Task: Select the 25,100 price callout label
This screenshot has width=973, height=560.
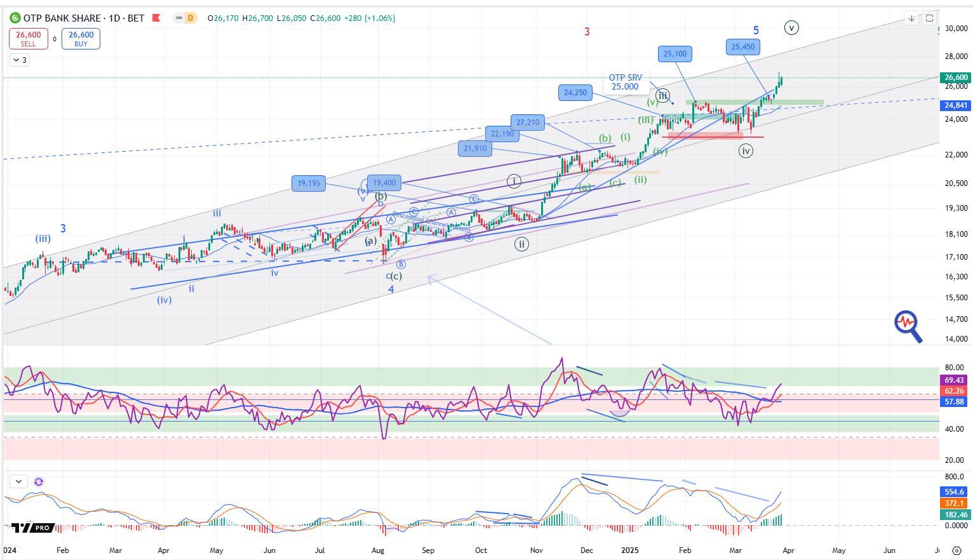Action: point(674,54)
